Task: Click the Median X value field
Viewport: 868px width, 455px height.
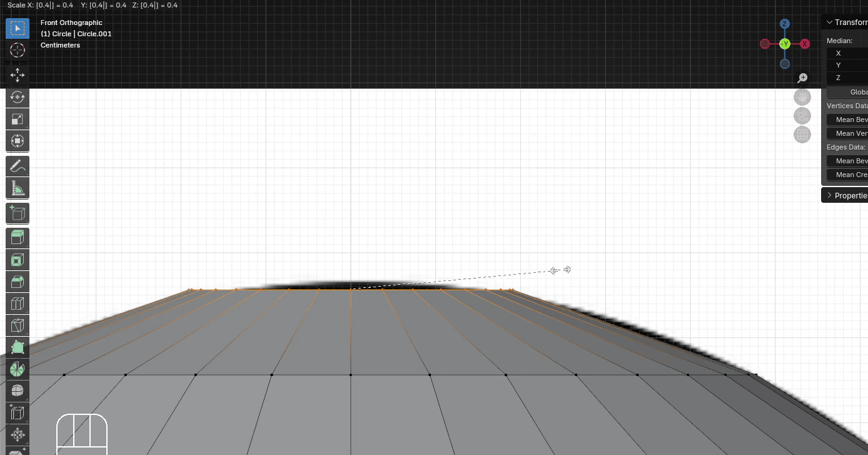Action: (x=850, y=53)
